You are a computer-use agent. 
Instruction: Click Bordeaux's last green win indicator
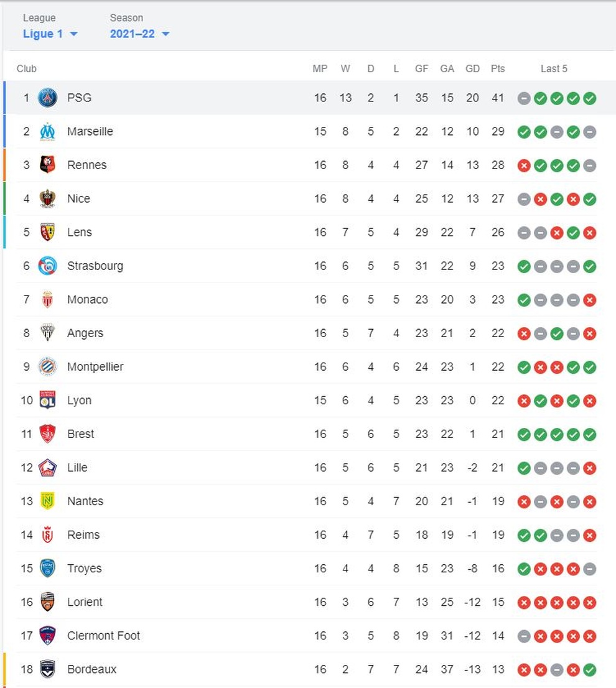click(x=590, y=670)
